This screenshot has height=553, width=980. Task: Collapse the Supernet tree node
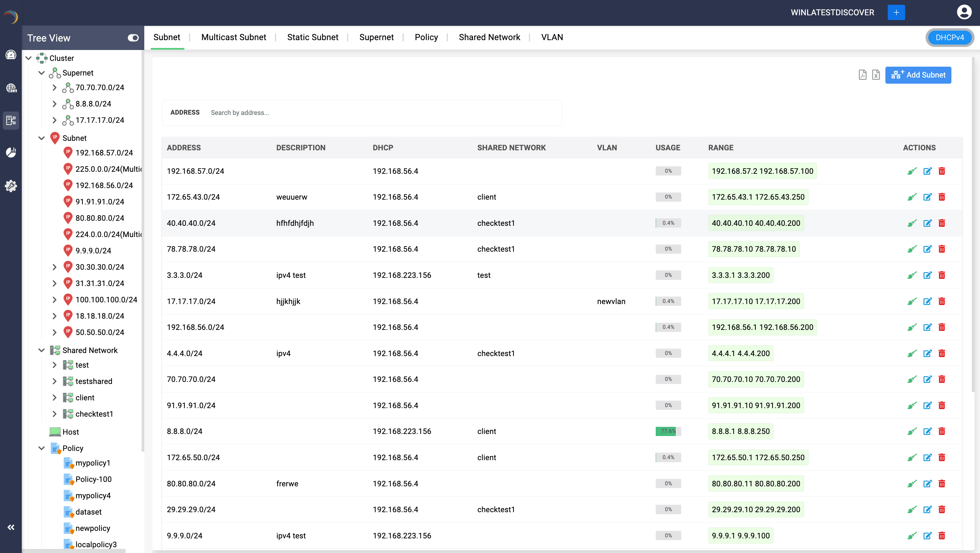[x=42, y=73]
